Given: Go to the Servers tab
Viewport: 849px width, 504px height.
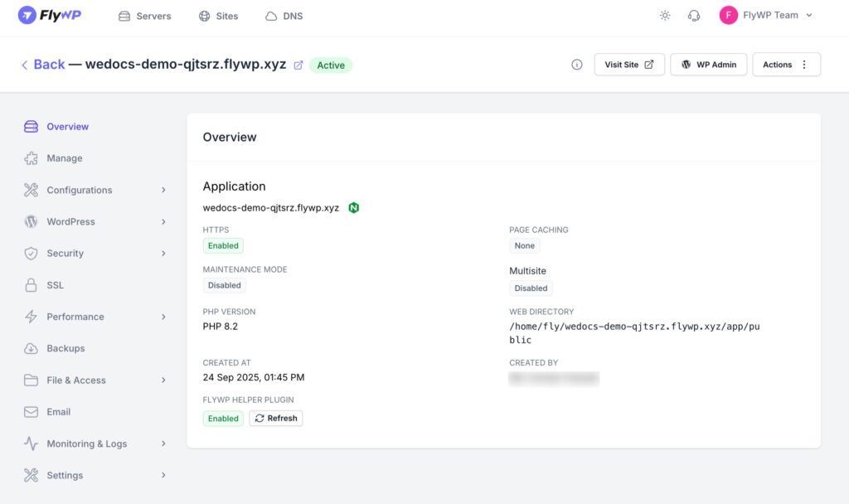Looking at the screenshot, I should [145, 16].
